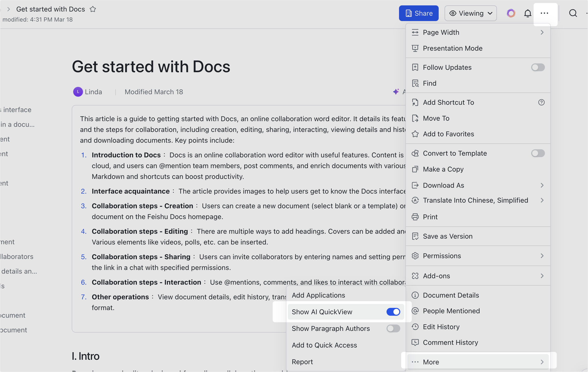Open the colorful AI assistant icon
Viewport: 588px width, 372px height.
(511, 13)
